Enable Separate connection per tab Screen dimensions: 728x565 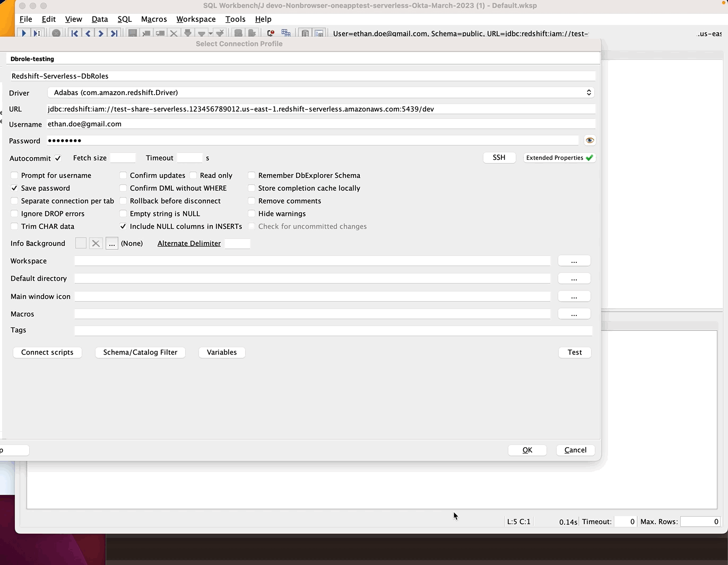click(14, 201)
